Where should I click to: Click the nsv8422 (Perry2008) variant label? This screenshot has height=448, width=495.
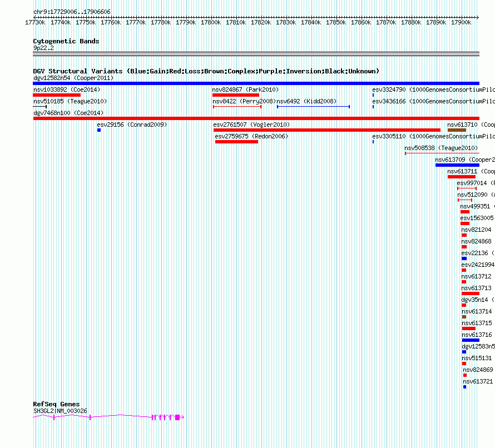coord(244,101)
